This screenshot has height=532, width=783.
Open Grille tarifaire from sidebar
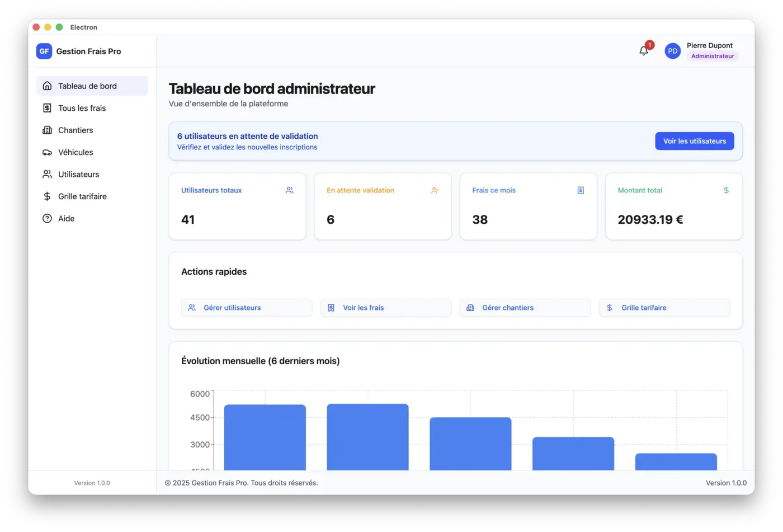tap(92, 196)
